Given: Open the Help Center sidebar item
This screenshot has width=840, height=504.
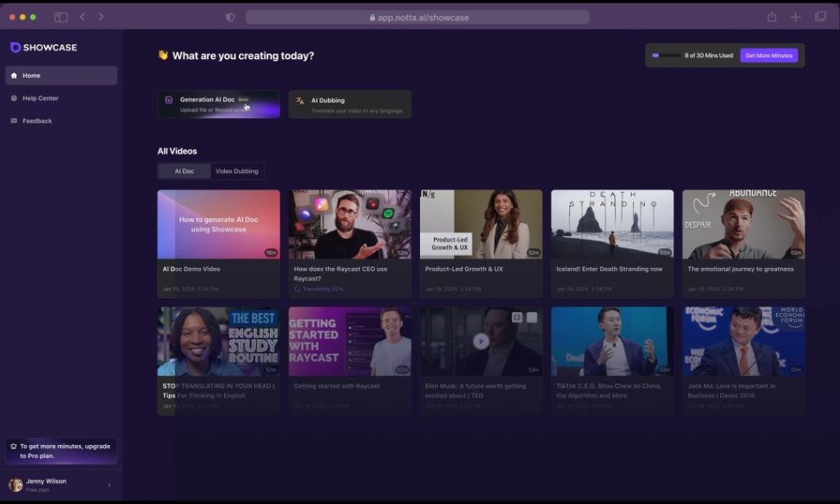Looking at the screenshot, I should tap(40, 98).
